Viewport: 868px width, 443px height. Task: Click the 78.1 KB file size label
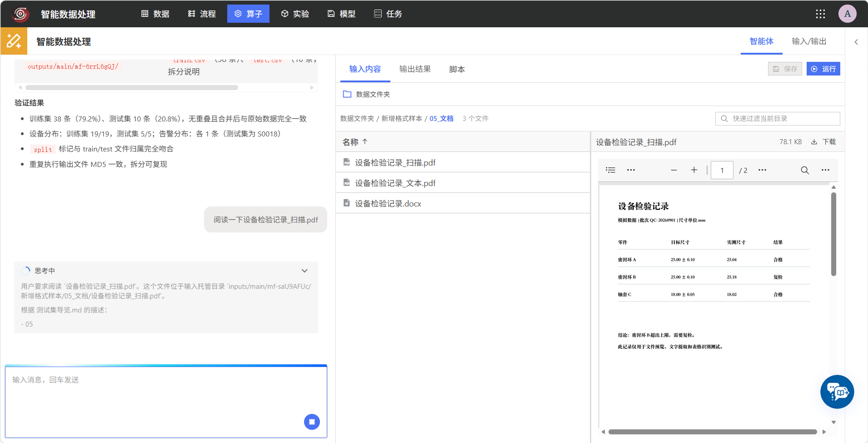coord(790,142)
